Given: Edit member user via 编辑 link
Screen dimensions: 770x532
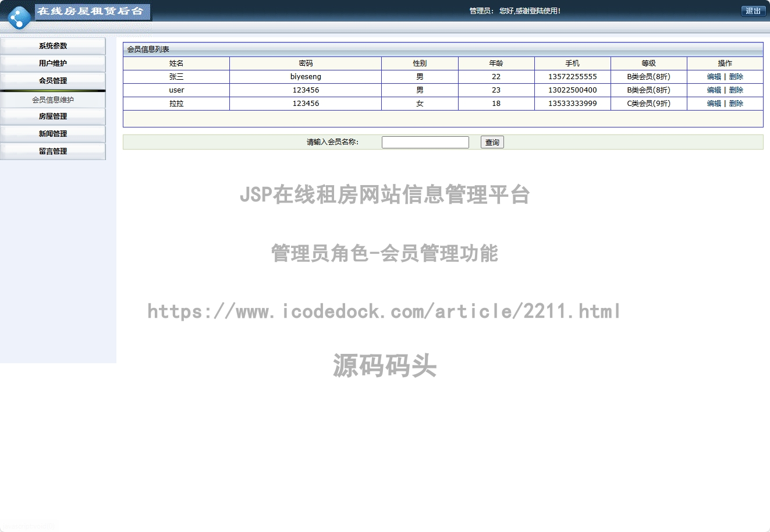Looking at the screenshot, I should 714,90.
